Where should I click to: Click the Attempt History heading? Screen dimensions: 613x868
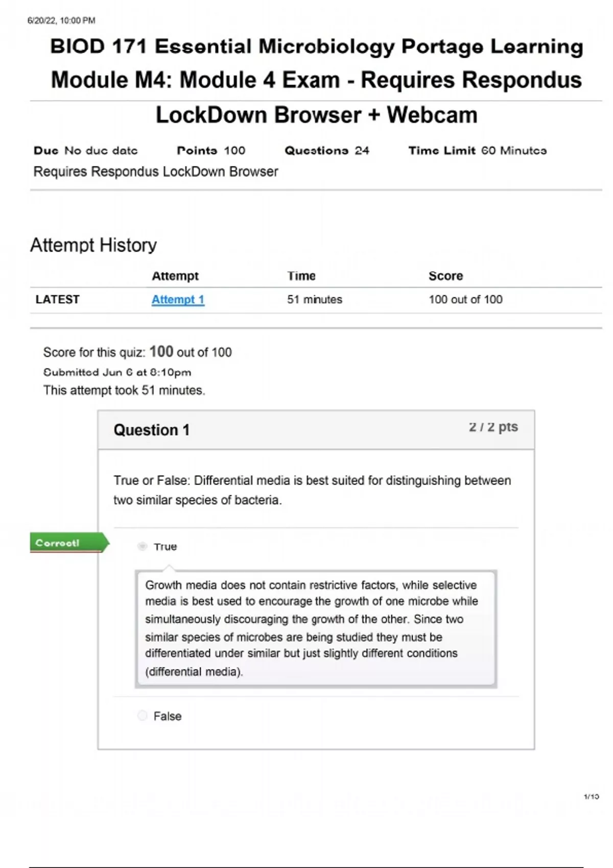point(93,245)
